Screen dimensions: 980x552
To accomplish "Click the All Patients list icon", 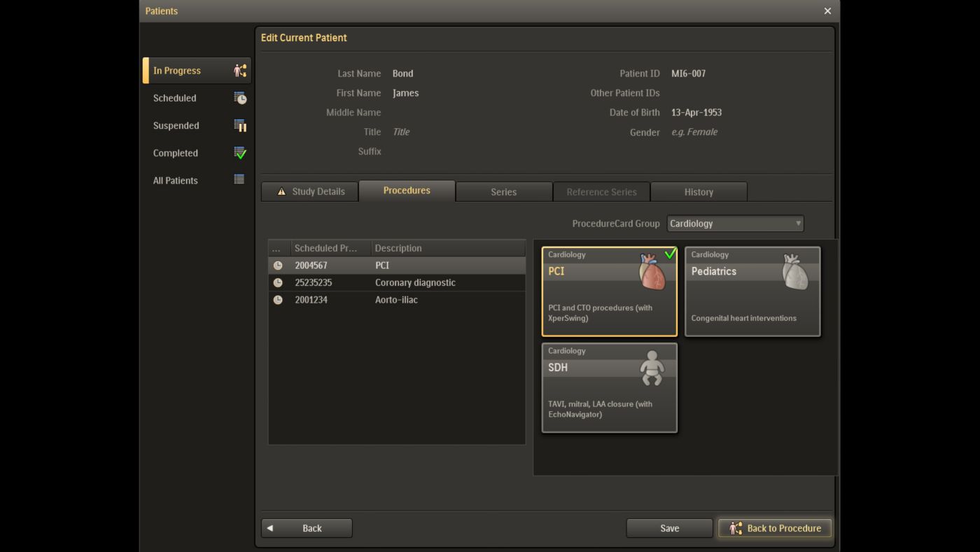I will coord(239,180).
